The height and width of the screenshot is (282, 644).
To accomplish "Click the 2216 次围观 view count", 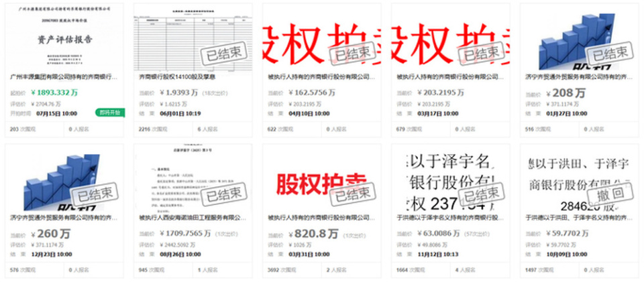I will tap(153, 129).
